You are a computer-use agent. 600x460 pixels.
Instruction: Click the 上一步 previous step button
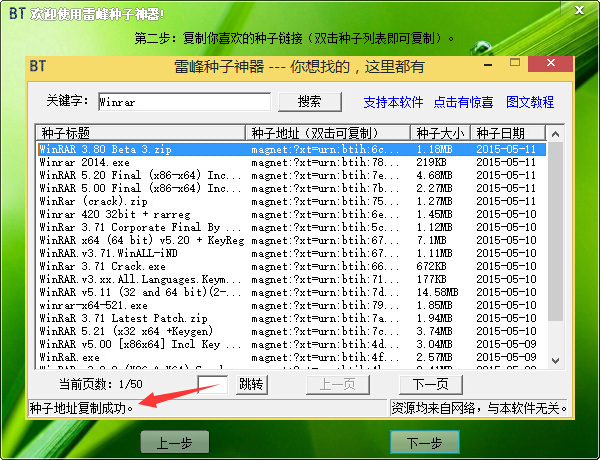pyautogui.click(x=175, y=443)
